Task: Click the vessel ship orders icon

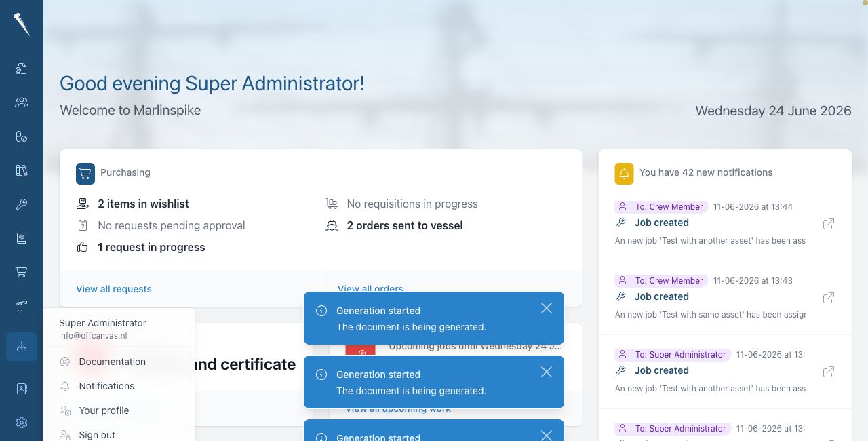Action: pos(332,225)
